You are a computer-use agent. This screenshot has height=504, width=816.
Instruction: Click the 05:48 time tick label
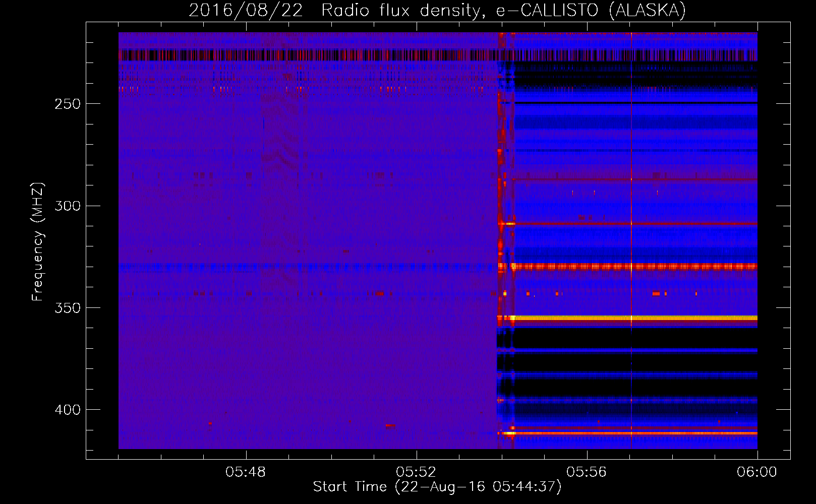[x=246, y=472]
